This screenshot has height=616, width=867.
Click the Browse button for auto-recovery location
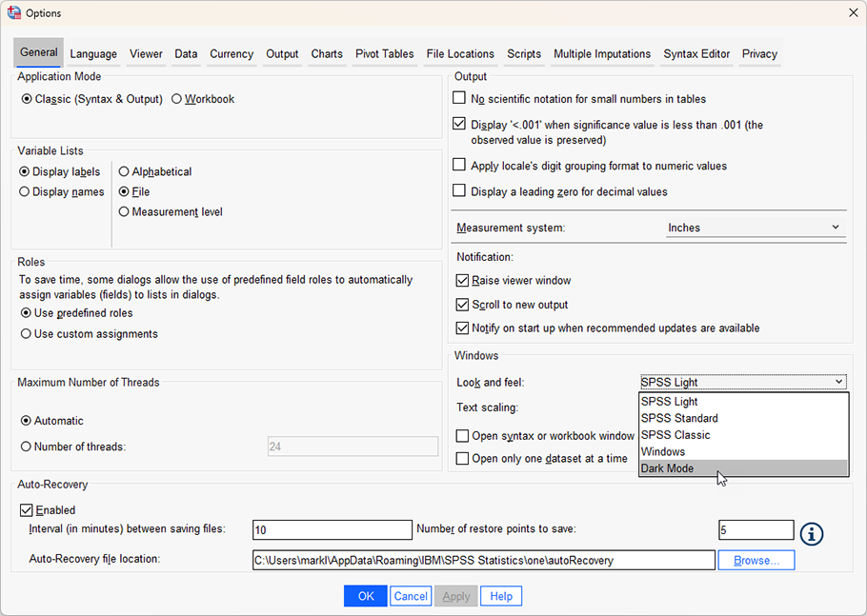tap(756, 560)
